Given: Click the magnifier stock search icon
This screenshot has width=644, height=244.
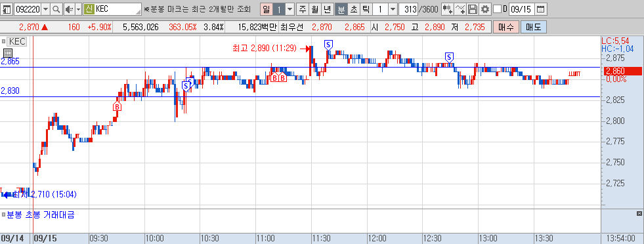Looking at the screenshot, I should pos(56,9).
